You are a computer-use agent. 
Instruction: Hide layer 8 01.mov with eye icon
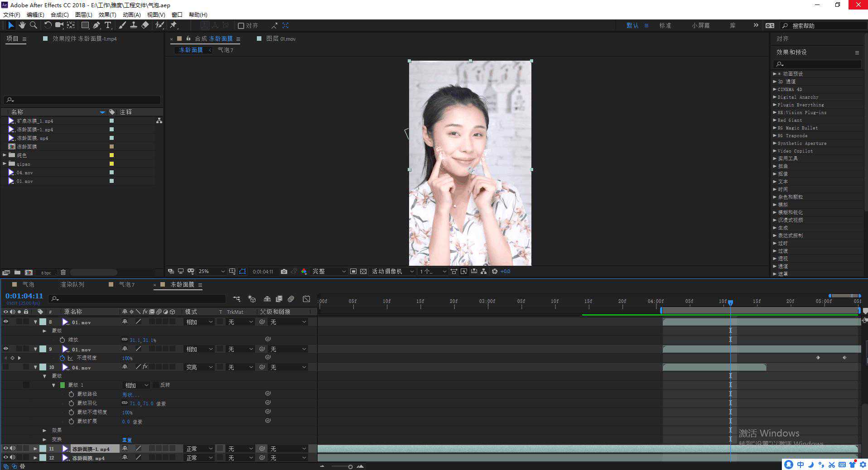pos(6,322)
